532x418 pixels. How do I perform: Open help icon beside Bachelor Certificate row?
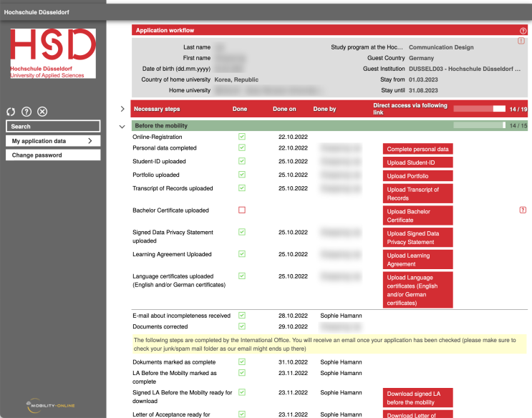523,210
